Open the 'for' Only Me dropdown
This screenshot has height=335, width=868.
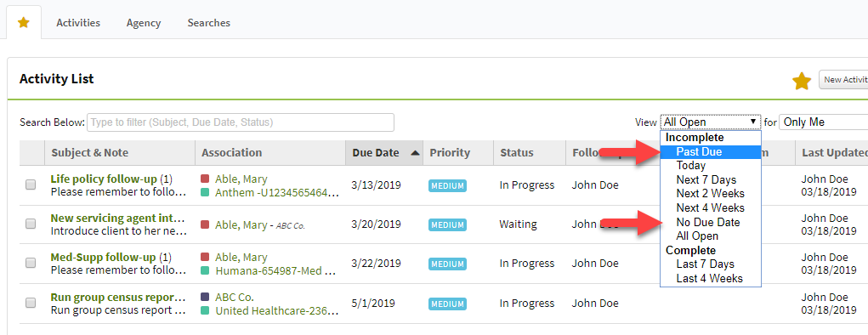point(823,122)
